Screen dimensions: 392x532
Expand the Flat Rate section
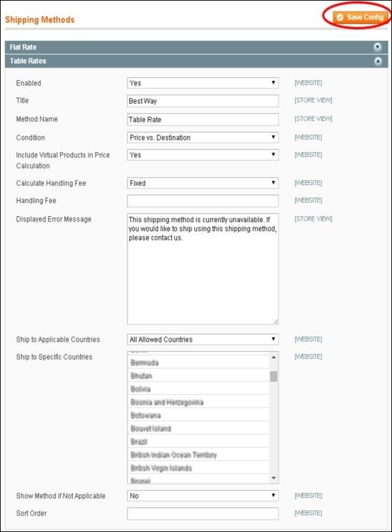tap(378, 47)
